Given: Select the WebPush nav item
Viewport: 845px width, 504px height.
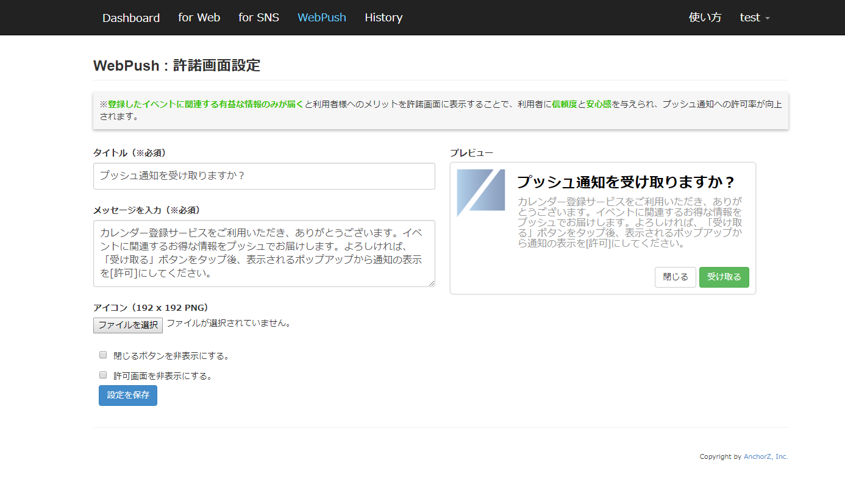Looking at the screenshot, I should (322, 18).
